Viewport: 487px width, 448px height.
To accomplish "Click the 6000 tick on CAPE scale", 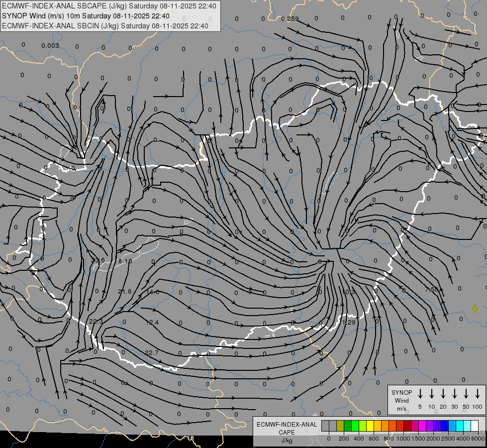I will click(x=478, y=439).
